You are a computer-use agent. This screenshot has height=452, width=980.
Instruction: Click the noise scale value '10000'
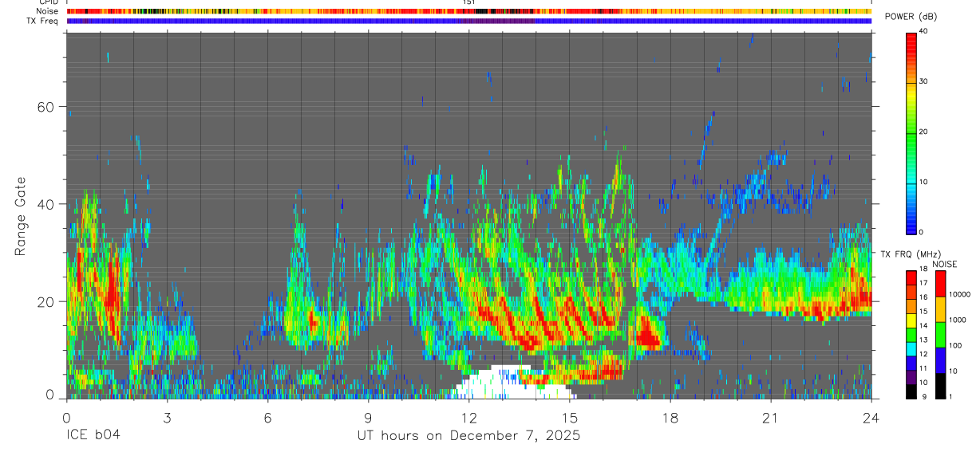pos(959,294)
